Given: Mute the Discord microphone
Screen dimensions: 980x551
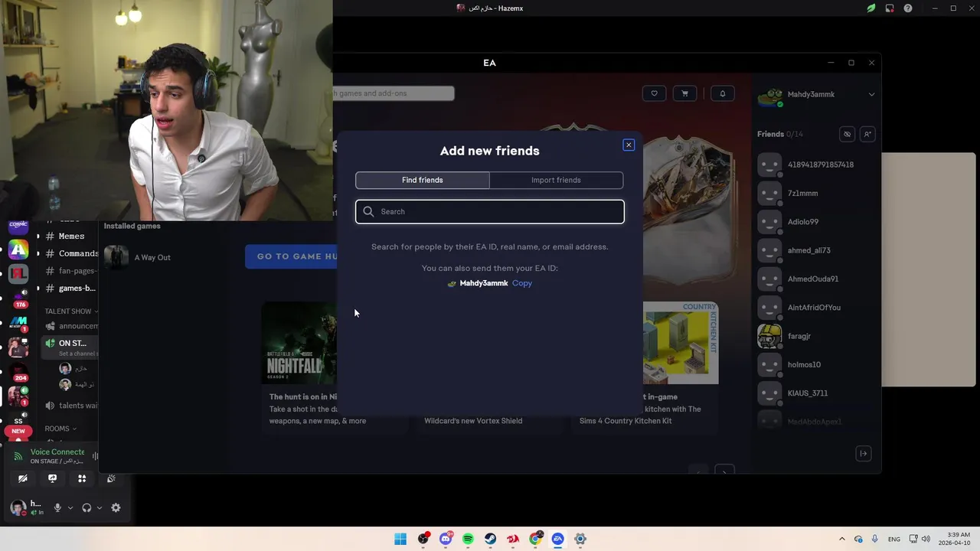Looking at the screenshot, I should coord(57,507).
